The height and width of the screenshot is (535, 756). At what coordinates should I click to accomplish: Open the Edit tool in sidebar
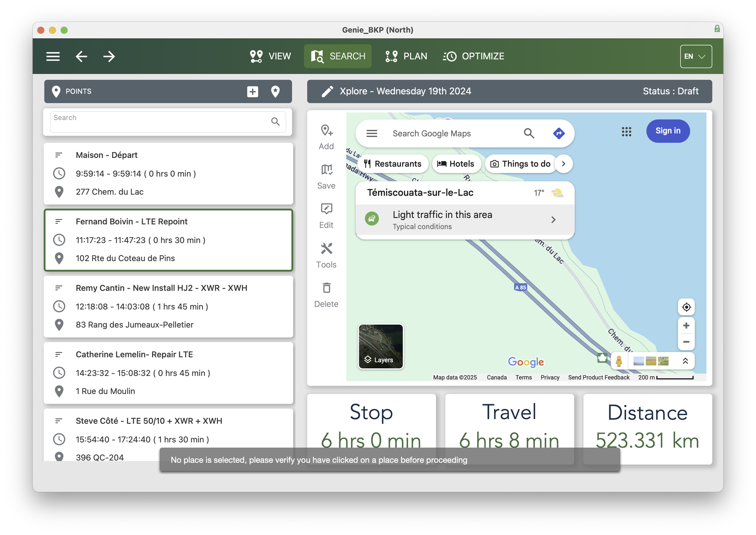tap(326, 210)
